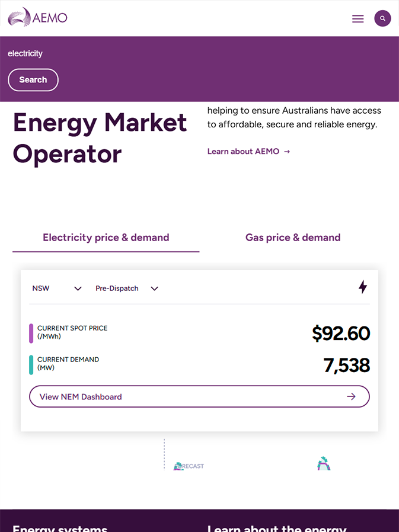Go to homepage via AEMO logo

[37, 17]
